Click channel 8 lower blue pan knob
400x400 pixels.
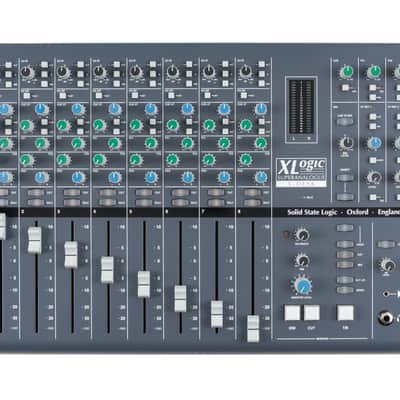pyautogui.click(x=261, y=177)
